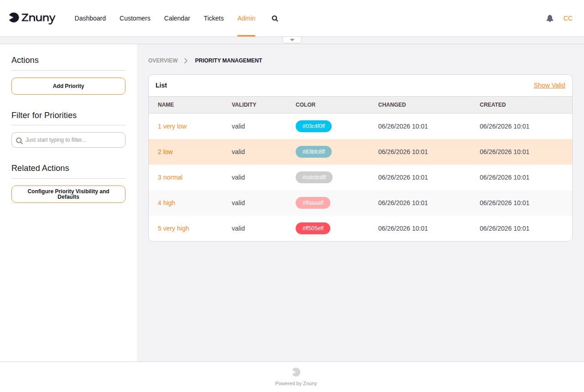Click the NAME column header
584x392 pixels.
(166, 105)
